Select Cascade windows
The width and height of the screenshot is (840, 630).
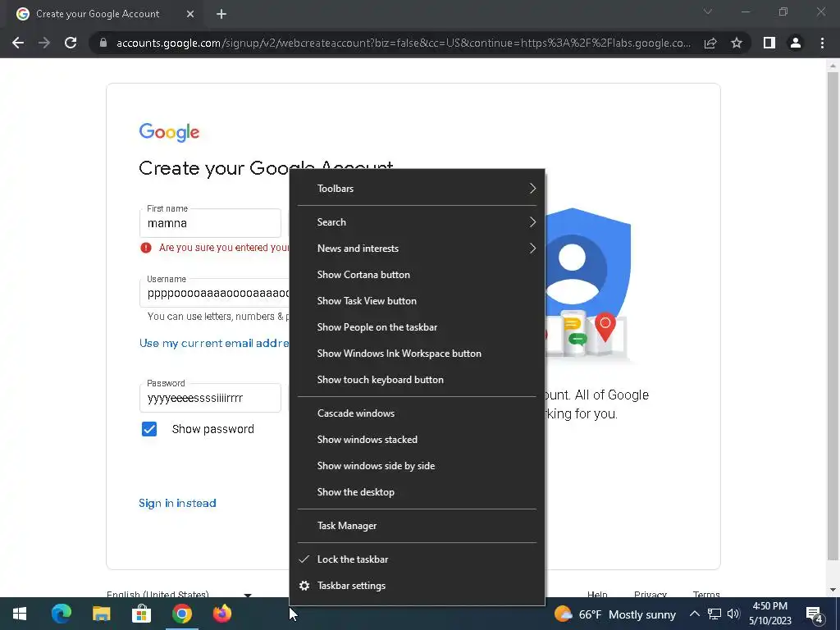[417, 413]
